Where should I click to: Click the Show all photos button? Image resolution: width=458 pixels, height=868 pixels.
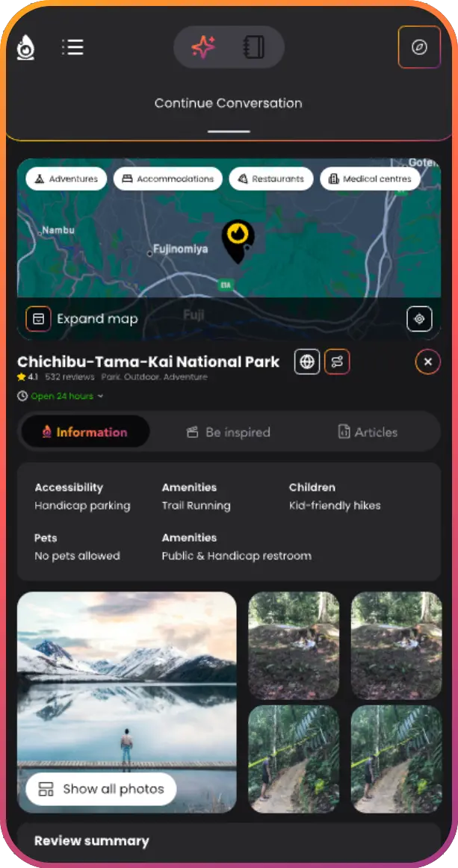[x=101, y=789]
